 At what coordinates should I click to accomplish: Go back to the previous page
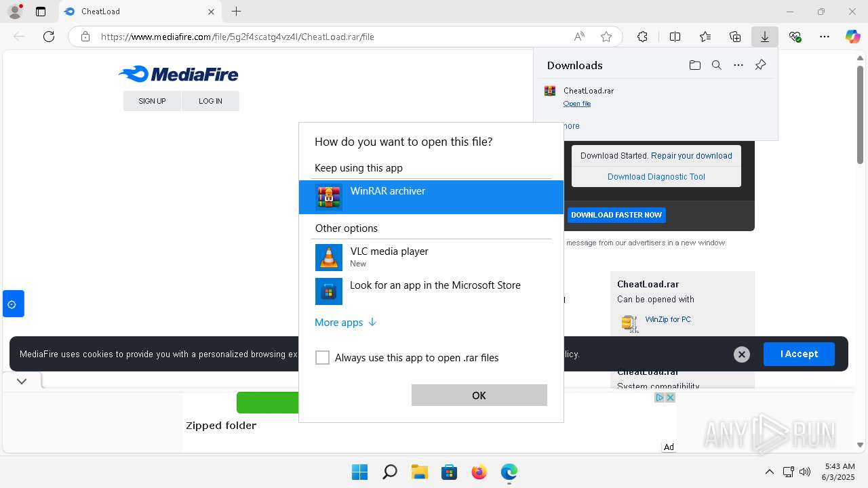tap(19, 37)
